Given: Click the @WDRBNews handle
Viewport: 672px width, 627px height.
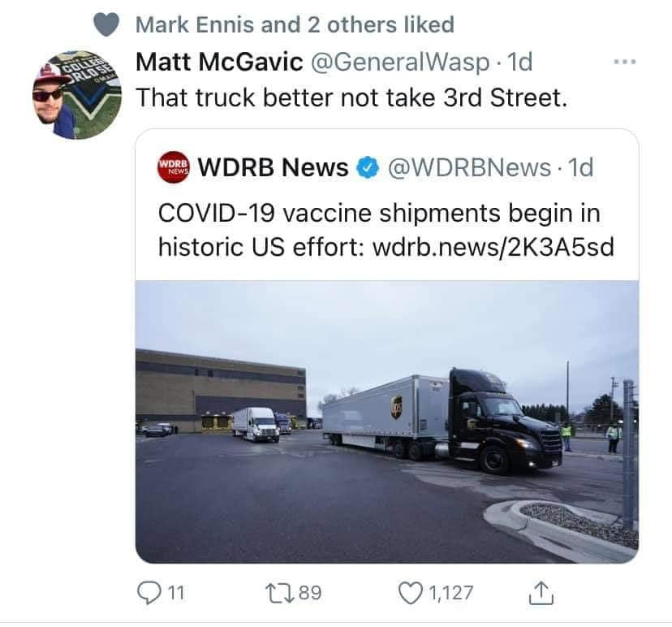Looking at the screenshot, I should click(469, 167).
